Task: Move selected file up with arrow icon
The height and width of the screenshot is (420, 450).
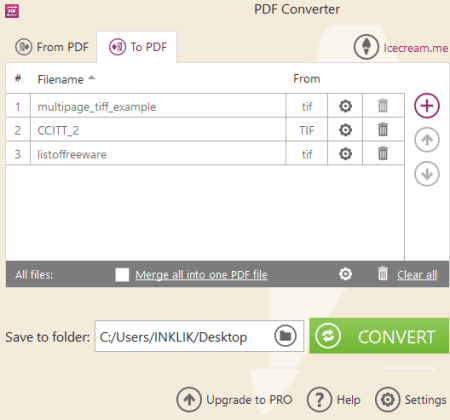Action: (x=427, y=140)
